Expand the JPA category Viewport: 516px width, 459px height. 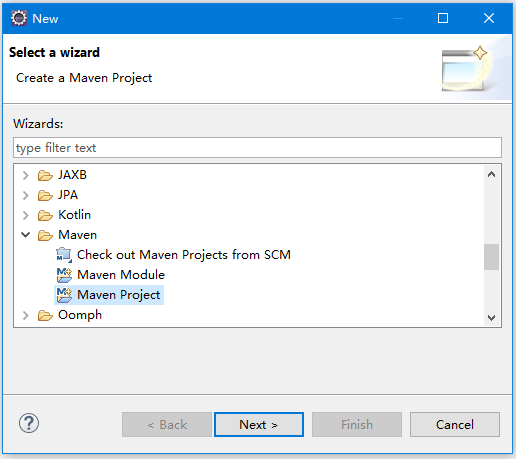click(x=25, y=195)
